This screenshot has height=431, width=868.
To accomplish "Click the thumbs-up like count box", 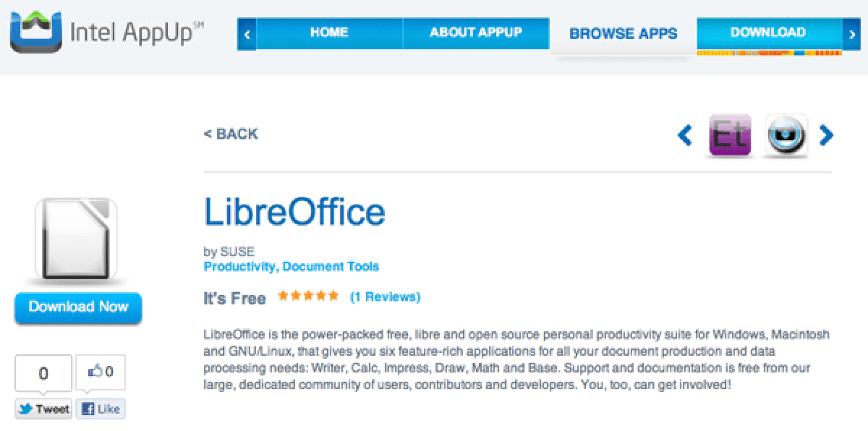I will point(101,372).
